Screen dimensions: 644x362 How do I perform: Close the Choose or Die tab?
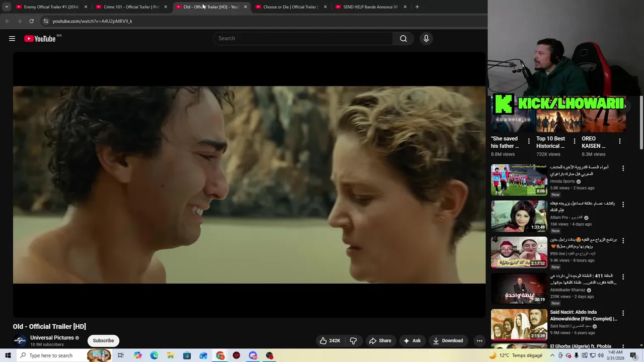pyautogui.click(x=325, y=7)
